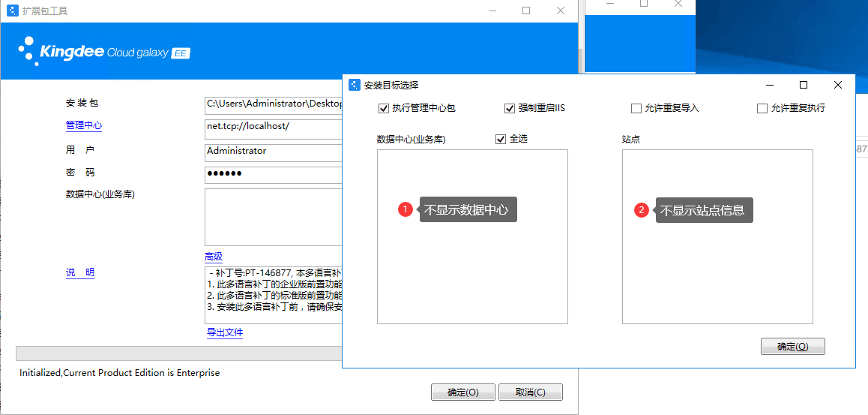868x415 pixels.
Task: Open the 管理中心 link
Action: tap(84, 126)
